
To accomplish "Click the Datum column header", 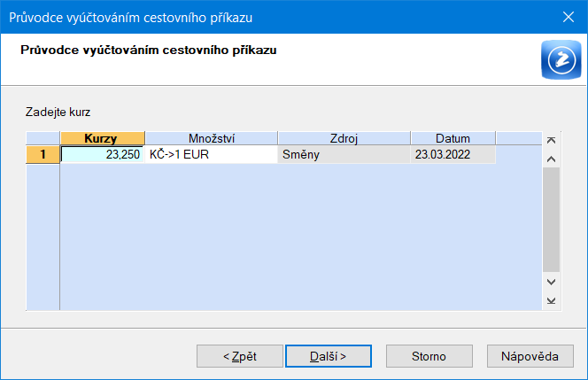I will [x=453, y=138].
